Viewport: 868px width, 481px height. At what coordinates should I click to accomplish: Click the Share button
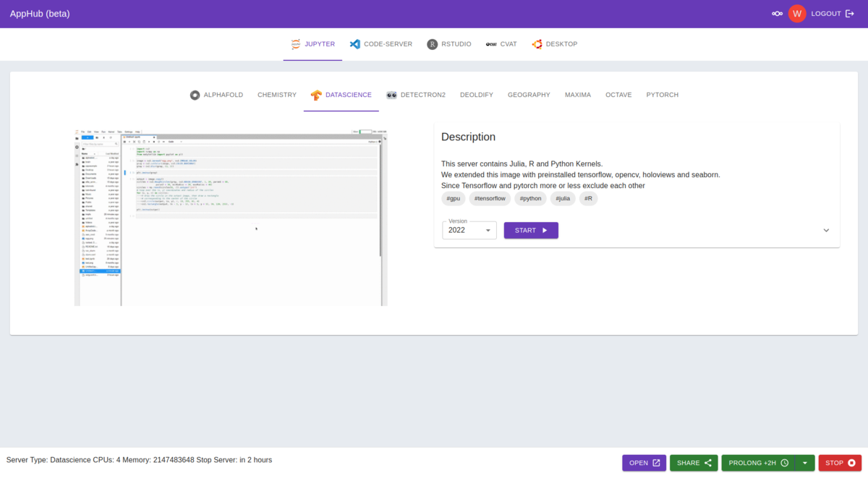point(694,463)
